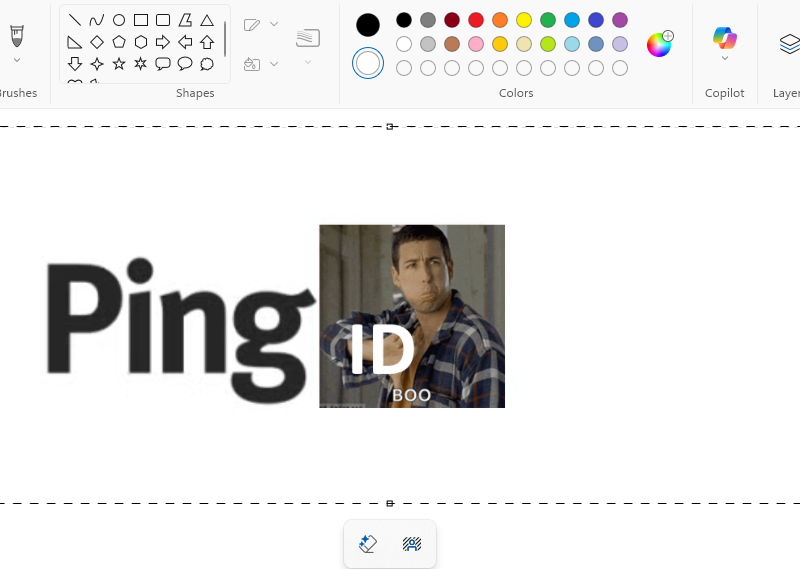
Task: Click the remove background icon
Action: click(x=411, y=544)
